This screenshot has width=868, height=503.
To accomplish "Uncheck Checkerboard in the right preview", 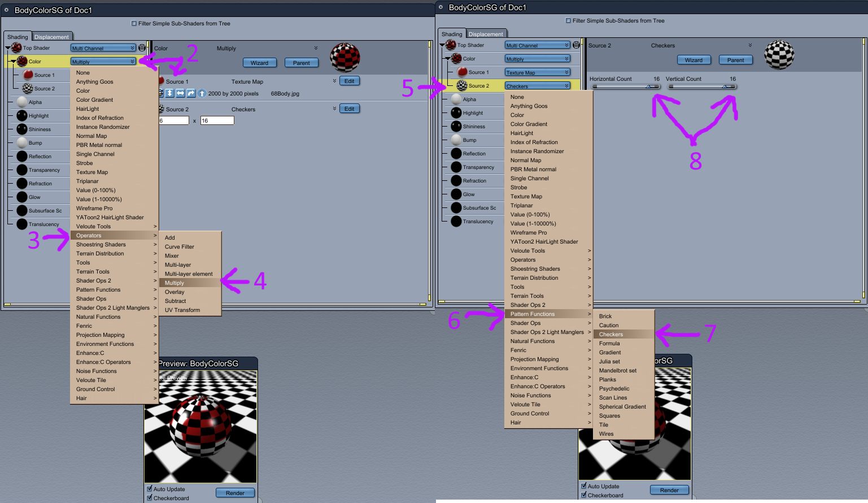I will (x=584, y=495).
